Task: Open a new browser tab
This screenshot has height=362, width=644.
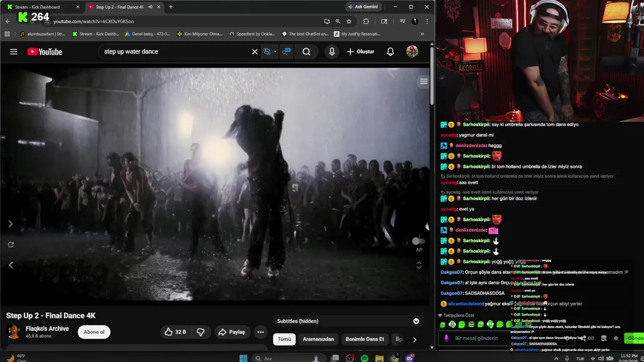Action: [x=171, y=7]
